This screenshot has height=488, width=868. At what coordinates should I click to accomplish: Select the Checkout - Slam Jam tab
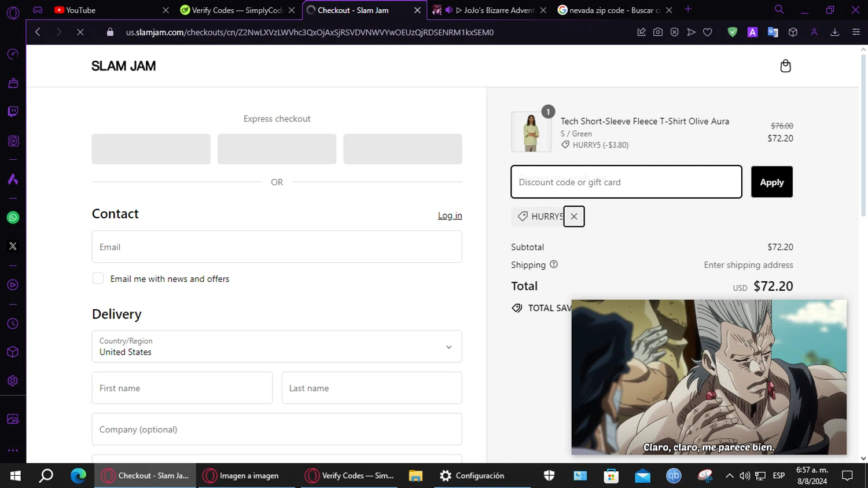click(x=364, y=10)
